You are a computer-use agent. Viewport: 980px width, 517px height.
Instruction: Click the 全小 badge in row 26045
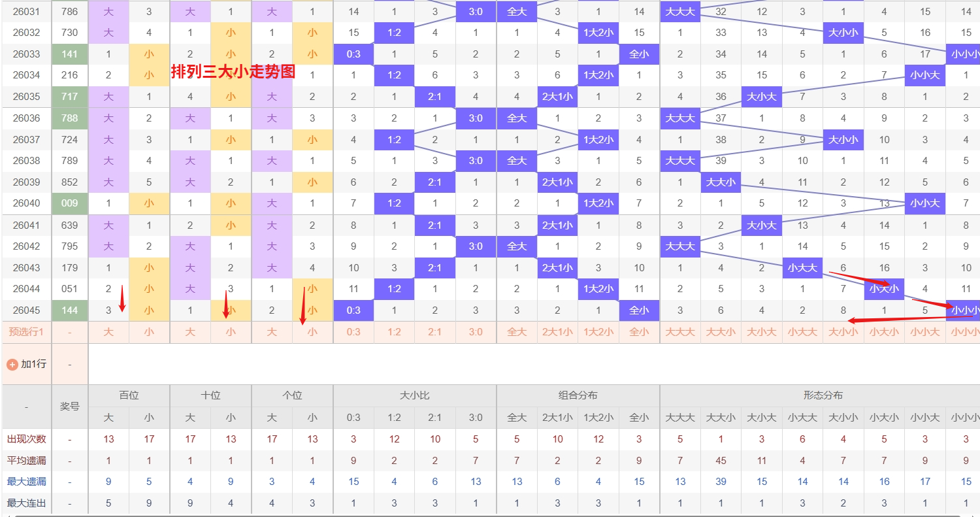[639, 310]
